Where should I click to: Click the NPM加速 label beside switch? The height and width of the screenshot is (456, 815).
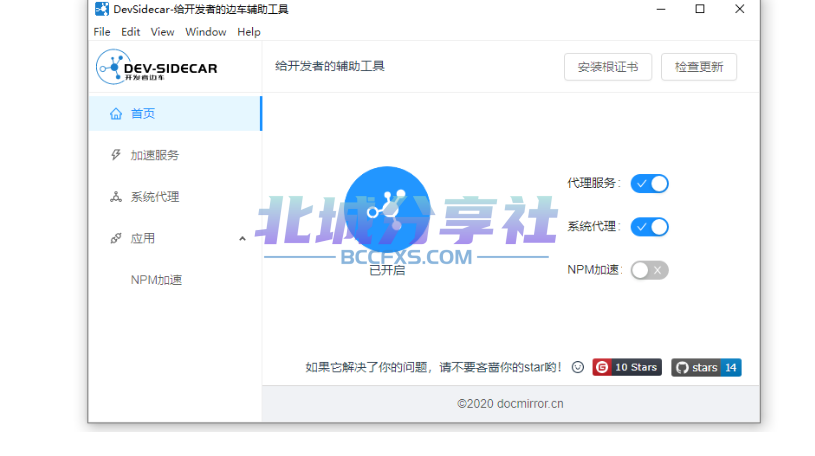point(594,269)
